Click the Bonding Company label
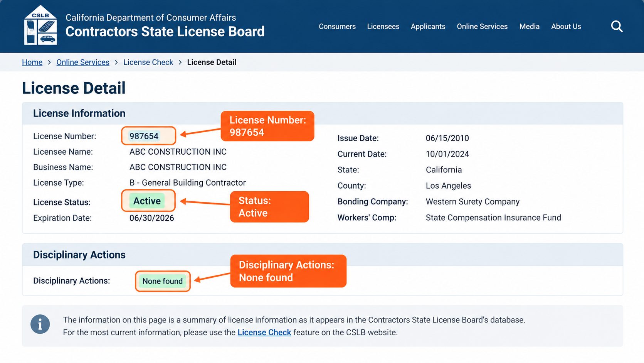This screenshot has width=644, height=363. (x=373, y=202)
